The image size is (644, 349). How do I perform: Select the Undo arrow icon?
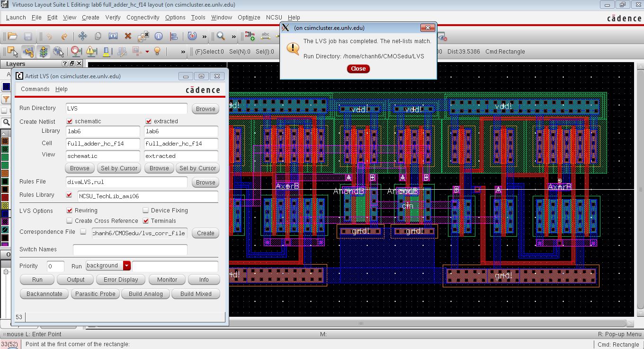click(49, 36)
